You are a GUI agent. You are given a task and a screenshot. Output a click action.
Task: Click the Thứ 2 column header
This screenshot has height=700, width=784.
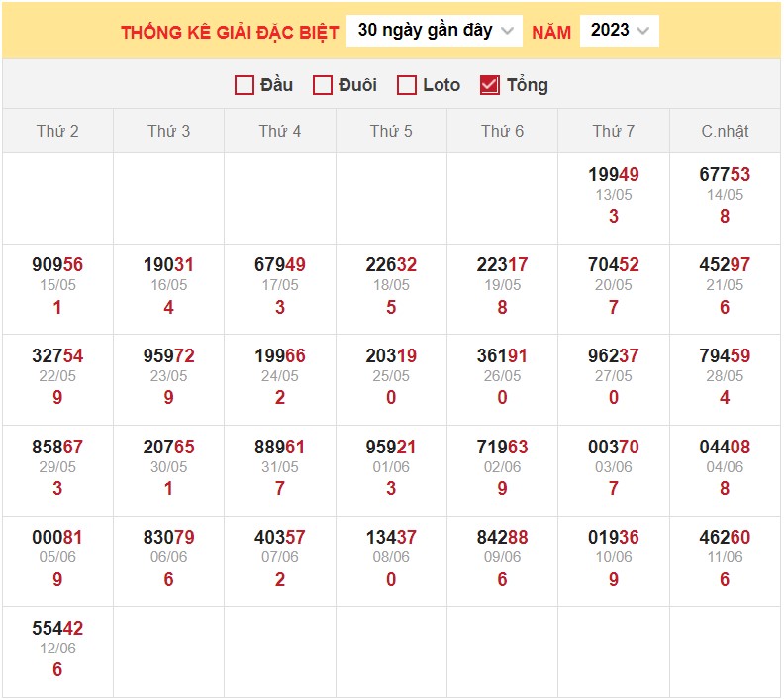pyautogui.click(x=57, y=131)
